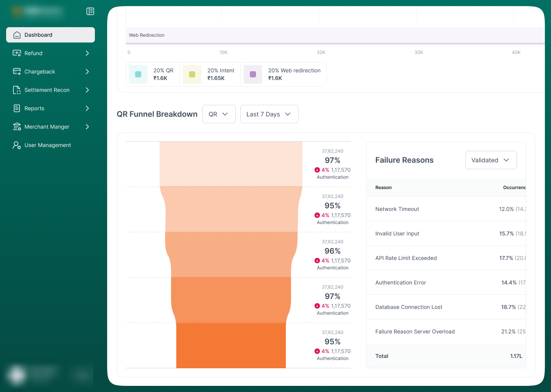The image size is (551, 392).
Task: Click the Chargeback card icon
Action: pyautogui.click(x=17, y=72)
